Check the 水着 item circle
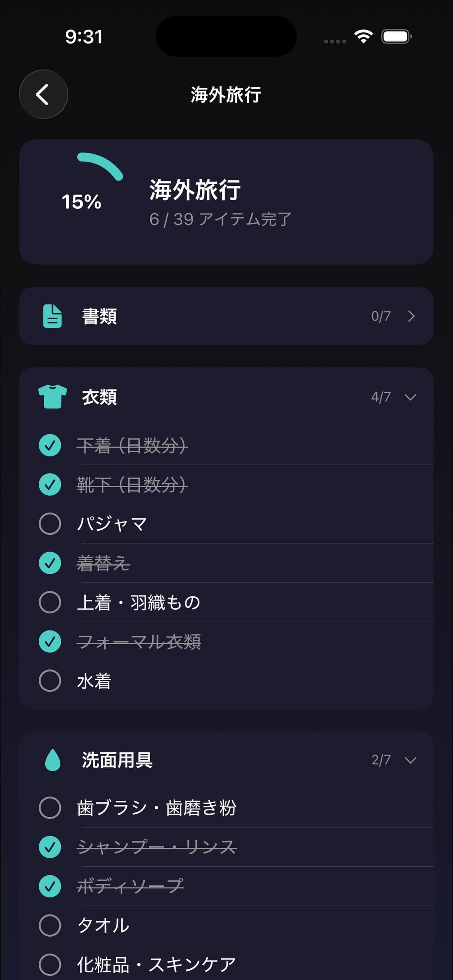This screenshot has width=453, height=980. pyautogui.click(x=50, y=681)
